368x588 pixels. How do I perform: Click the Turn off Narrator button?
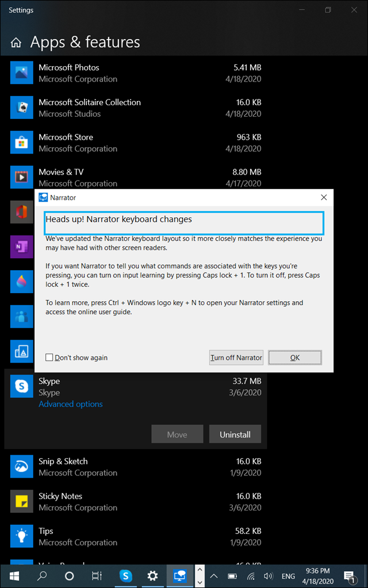pyautogui.click(x=236, y=358)
